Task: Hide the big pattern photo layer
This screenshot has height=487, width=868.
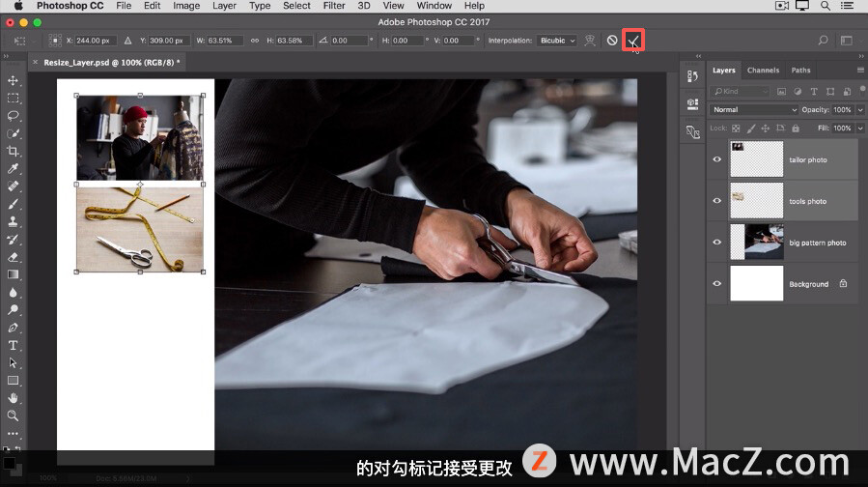Action: tap(716, 243)
